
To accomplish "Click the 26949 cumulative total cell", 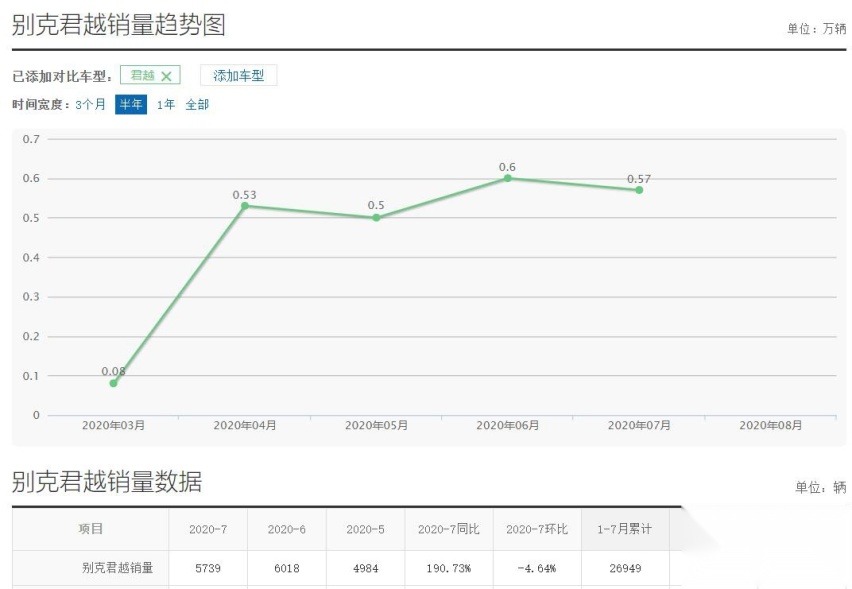I will [625, 568].
